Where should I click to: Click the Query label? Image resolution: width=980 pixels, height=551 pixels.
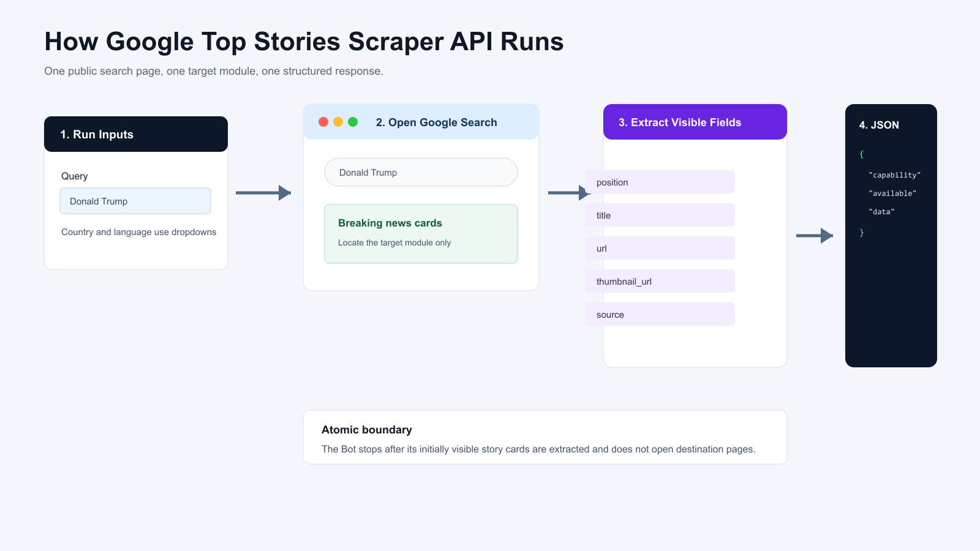[x=75, y=176]
